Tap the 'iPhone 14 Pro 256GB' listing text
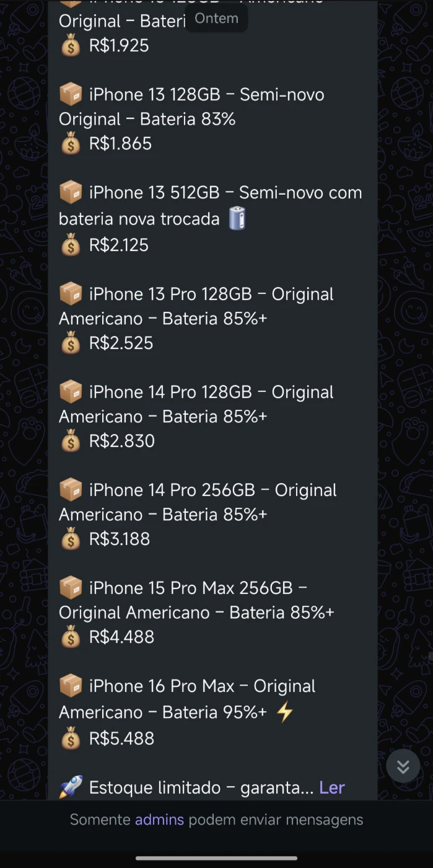 pyautogui.click(x=172, y=490)
